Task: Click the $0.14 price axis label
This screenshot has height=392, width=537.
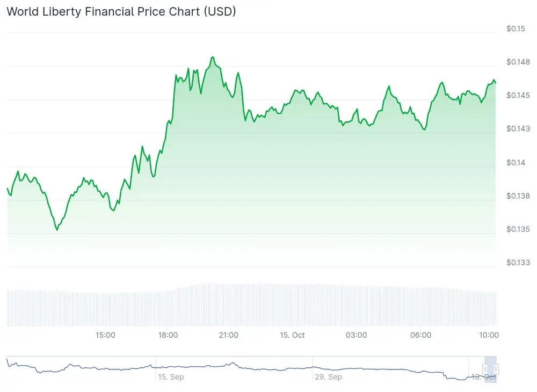Action: coord(516,162)
